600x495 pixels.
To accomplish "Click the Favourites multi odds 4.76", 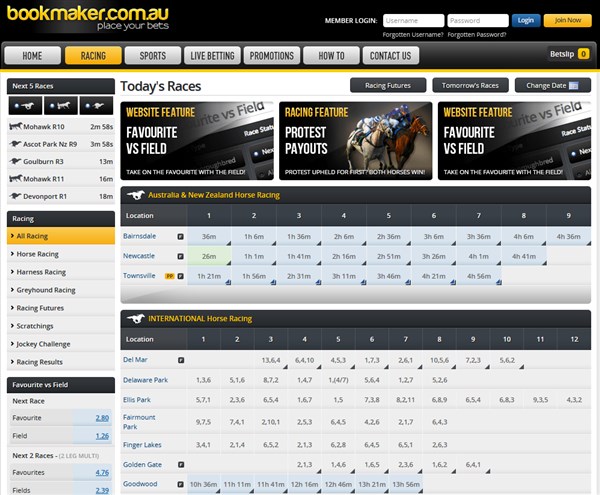I will click(x=102, y=473).
